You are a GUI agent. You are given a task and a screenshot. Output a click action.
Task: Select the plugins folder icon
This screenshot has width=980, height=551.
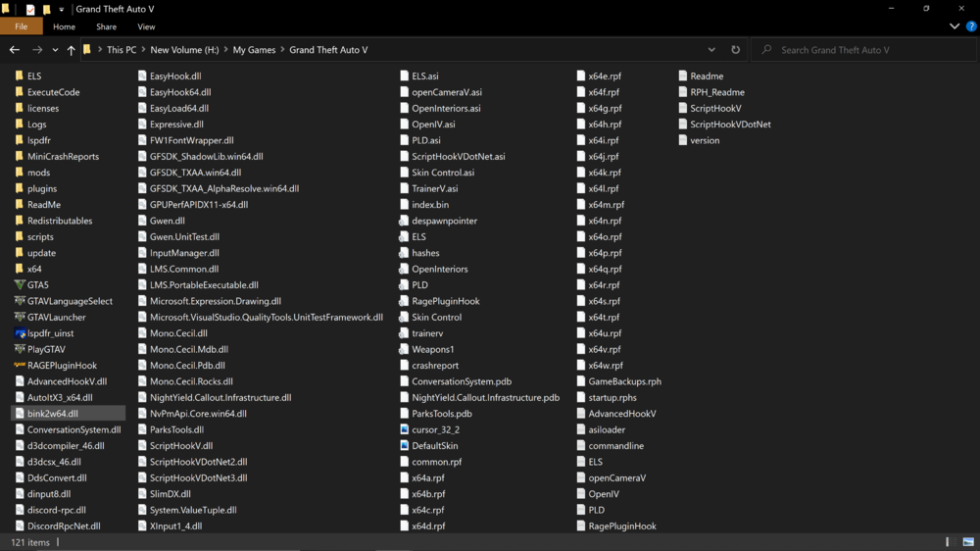point(20,188)
